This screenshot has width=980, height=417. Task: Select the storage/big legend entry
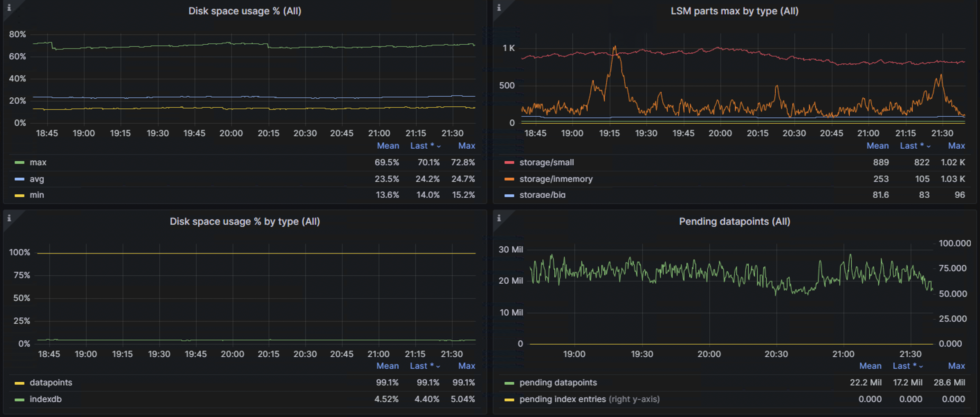coord(543,195)
